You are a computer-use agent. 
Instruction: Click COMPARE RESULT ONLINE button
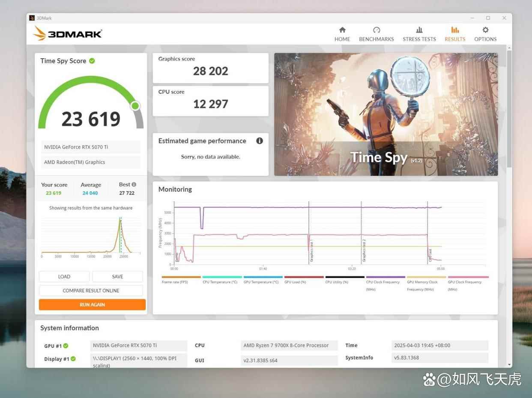91,290
